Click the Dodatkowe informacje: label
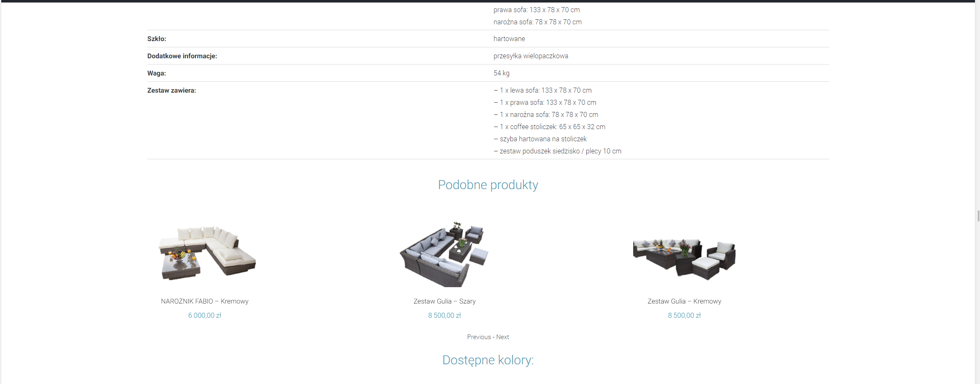Viewport: 980px width, 384px height. (182, 56)
